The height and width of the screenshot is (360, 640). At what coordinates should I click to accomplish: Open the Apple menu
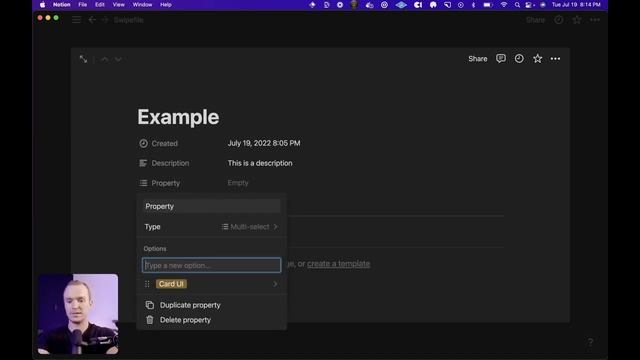point(42,5)
